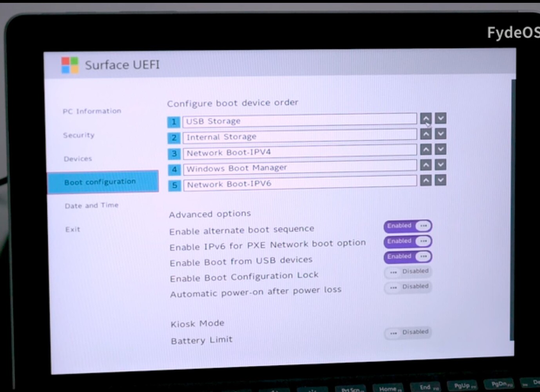Select Network Boot-IPV4 boot entry
This screenshot has height=392, width=540.
[300, 151]
